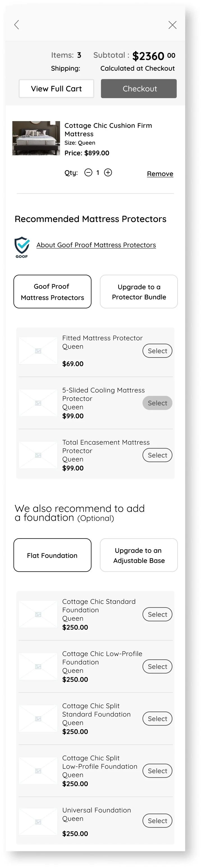Click the back arrow icon

17,25
